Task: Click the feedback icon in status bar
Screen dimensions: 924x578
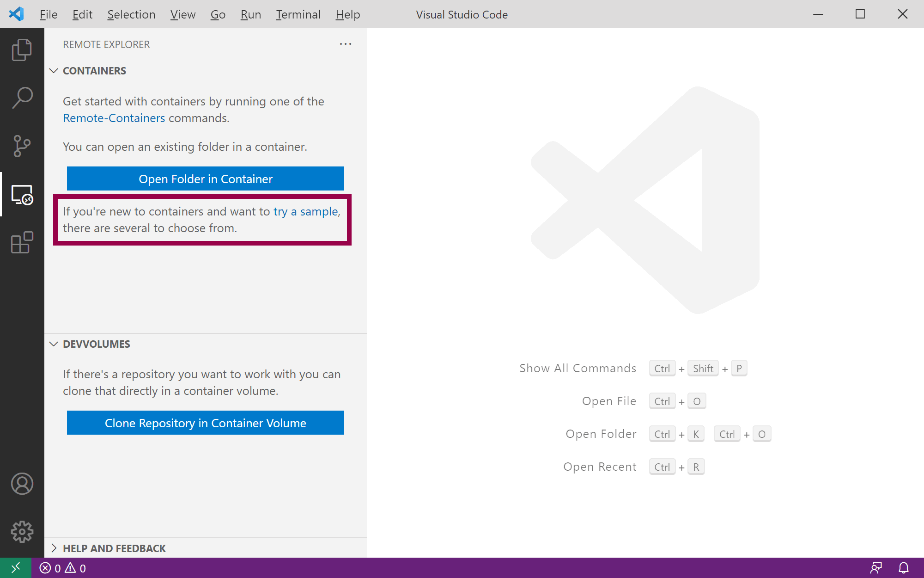Action: click(x=876, y=568)
